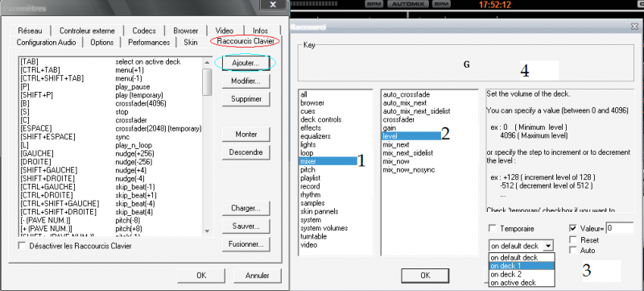
Task: Select 'on active deck' option in list
Action: tap(522, 282)
